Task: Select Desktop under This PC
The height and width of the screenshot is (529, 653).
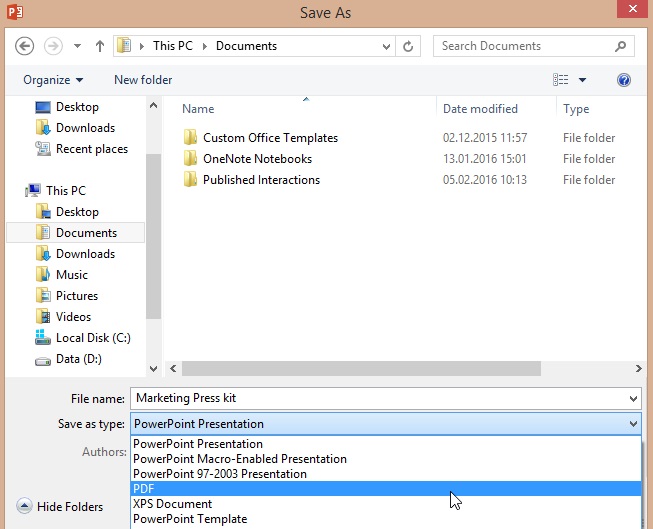Action: [67, 212]
